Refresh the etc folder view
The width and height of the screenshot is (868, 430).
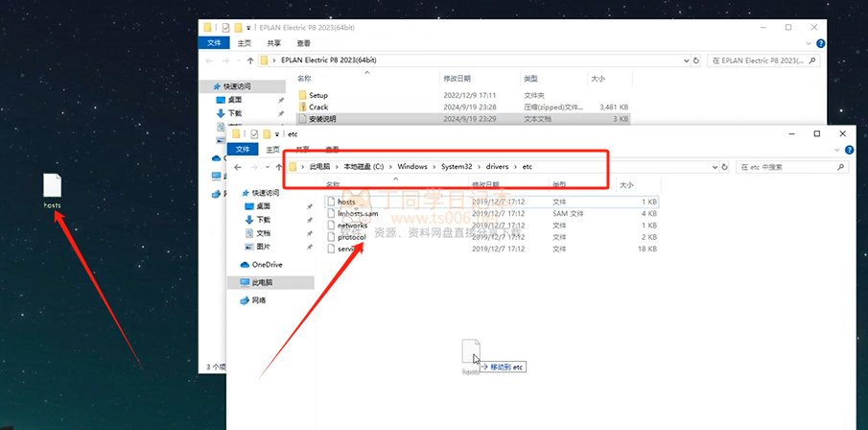click(723, 167)
